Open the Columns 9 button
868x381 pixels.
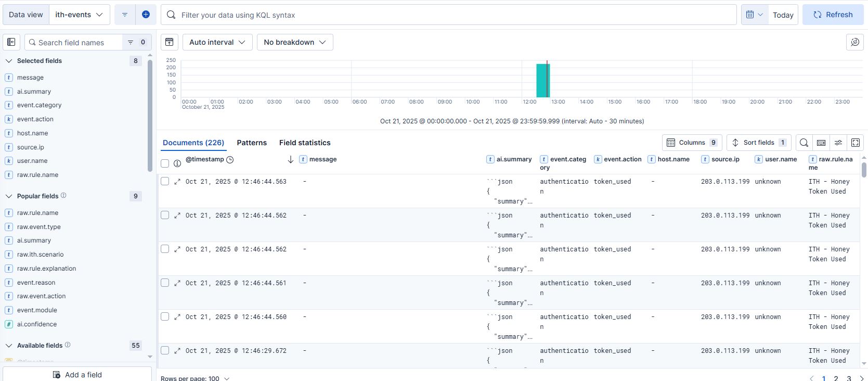click(692, 143)
